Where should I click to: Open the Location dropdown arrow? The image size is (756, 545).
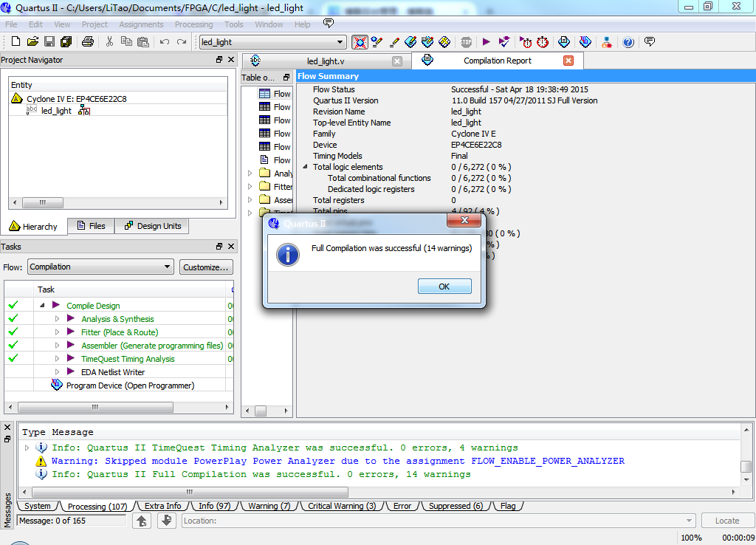pos(689,521)
